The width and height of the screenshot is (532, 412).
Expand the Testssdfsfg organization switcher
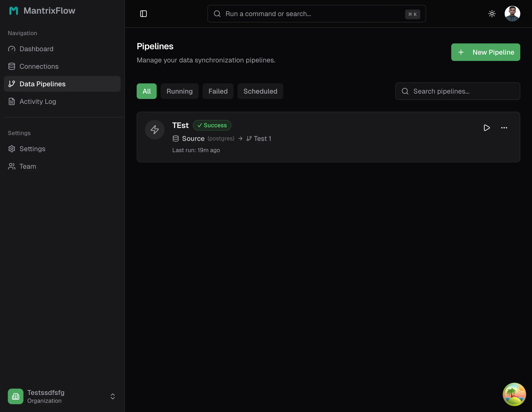(x=113, y=396)
